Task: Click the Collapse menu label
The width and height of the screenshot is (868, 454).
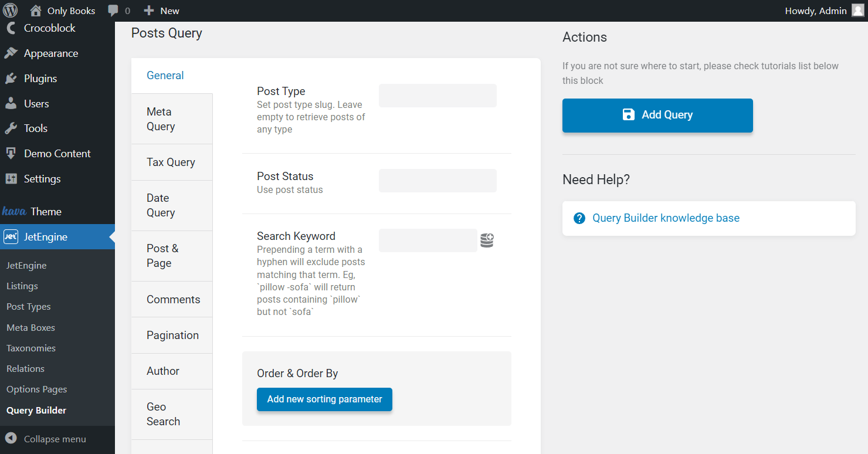Action: 55,439
